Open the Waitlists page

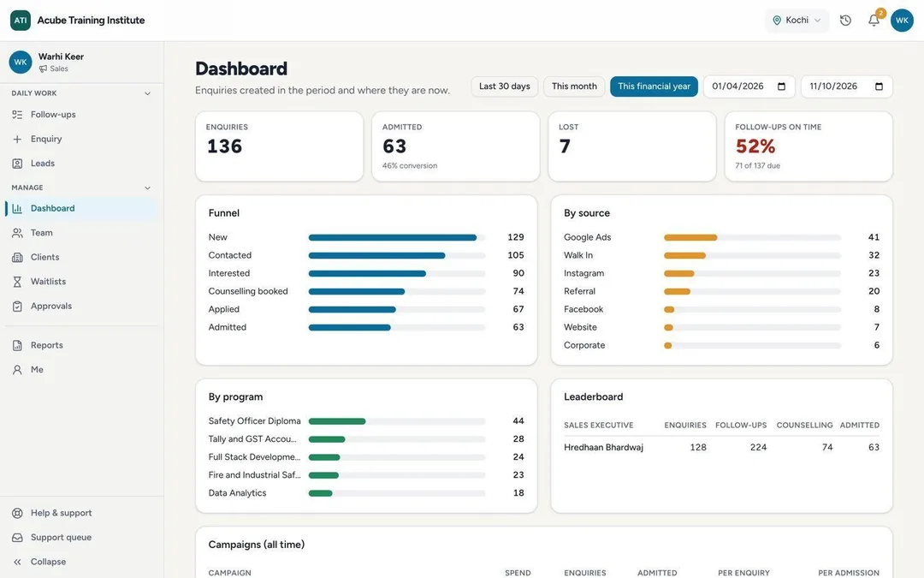(x=81, y=282)
